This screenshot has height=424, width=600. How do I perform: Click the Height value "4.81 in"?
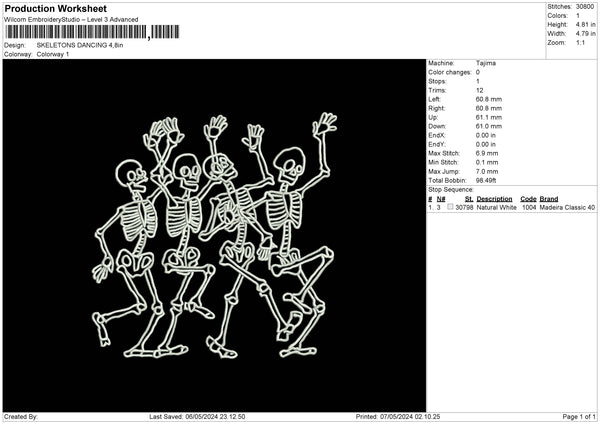click(585, 24)
